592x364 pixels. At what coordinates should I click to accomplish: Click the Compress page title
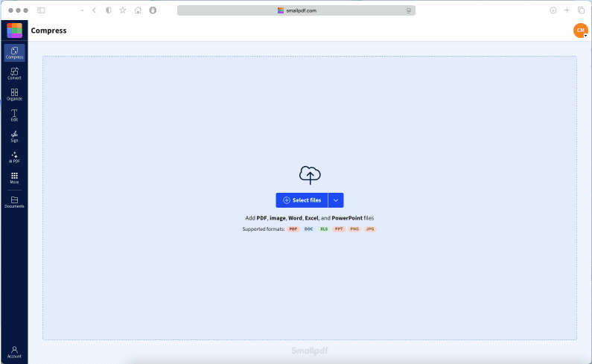tap(48, 31)
